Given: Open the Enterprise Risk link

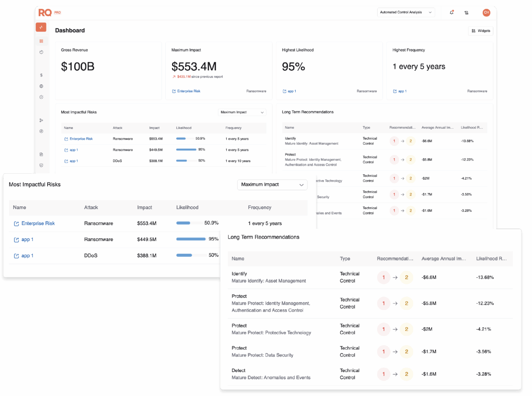Looking at the screenshot, I should [x=38, y=223].
